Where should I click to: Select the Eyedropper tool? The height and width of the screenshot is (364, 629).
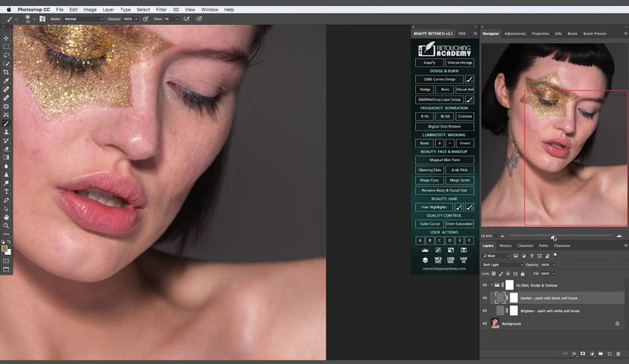(6, 80)
